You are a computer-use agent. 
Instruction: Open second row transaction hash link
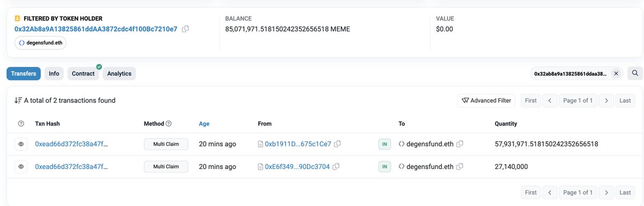click(71, 167)
